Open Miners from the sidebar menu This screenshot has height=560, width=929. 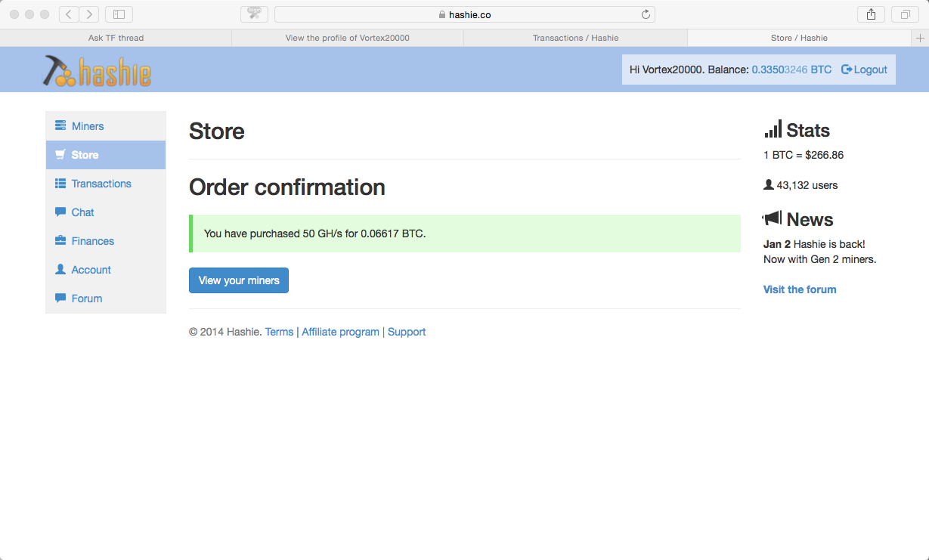click(106, 126)
